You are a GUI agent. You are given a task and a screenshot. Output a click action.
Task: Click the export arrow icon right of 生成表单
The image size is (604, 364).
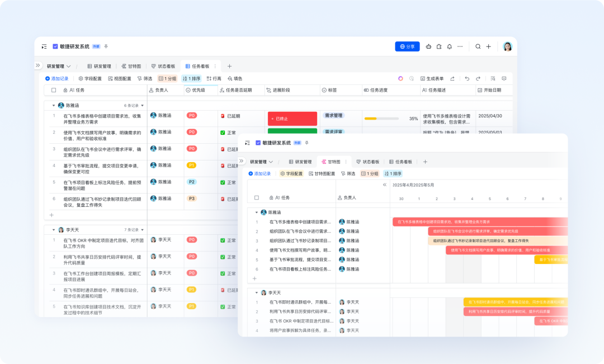point(452,79)
